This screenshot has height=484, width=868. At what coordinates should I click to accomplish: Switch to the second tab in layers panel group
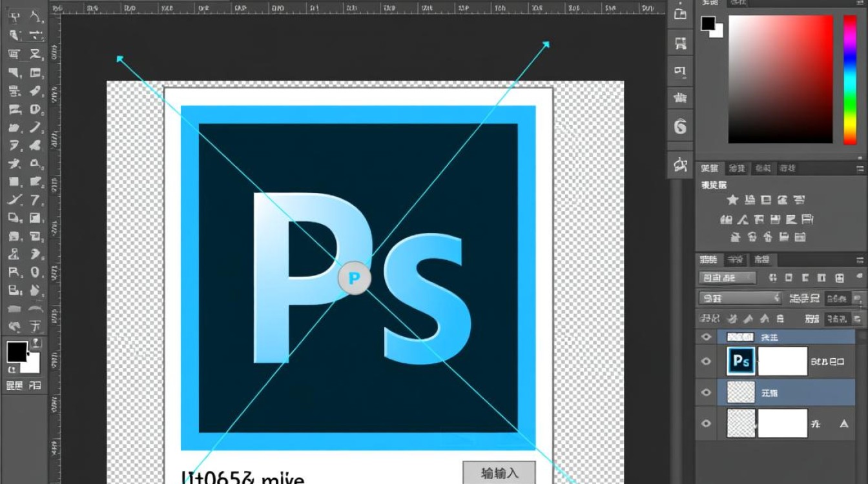(735, 260)
